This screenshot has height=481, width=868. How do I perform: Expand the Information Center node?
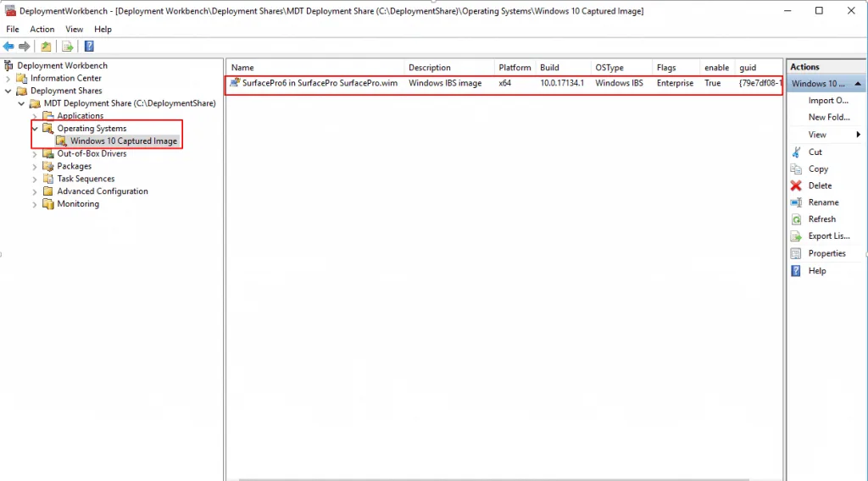(x=8, y=79)
